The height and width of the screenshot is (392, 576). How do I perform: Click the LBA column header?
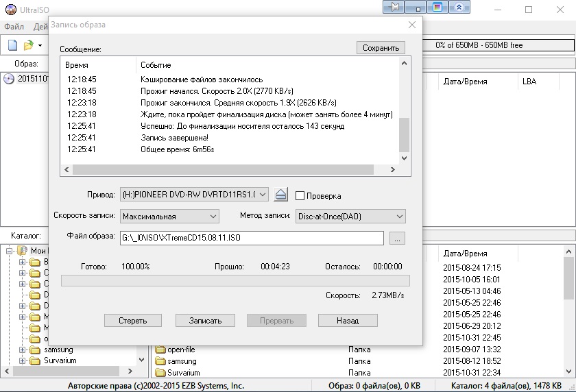coord(538,82)
